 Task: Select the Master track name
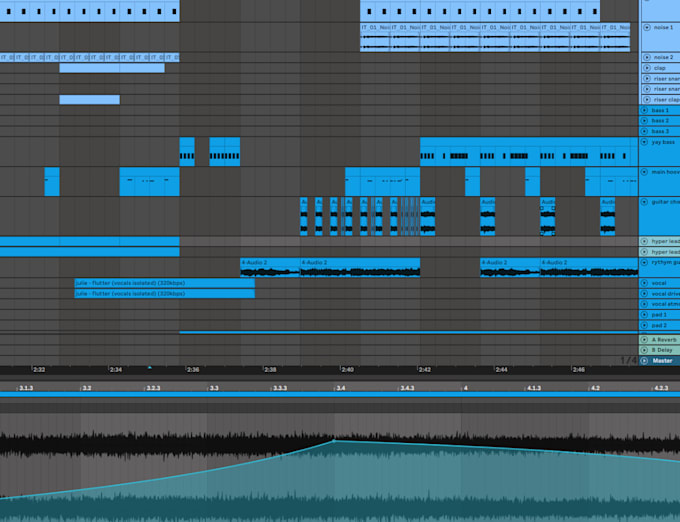662,361
